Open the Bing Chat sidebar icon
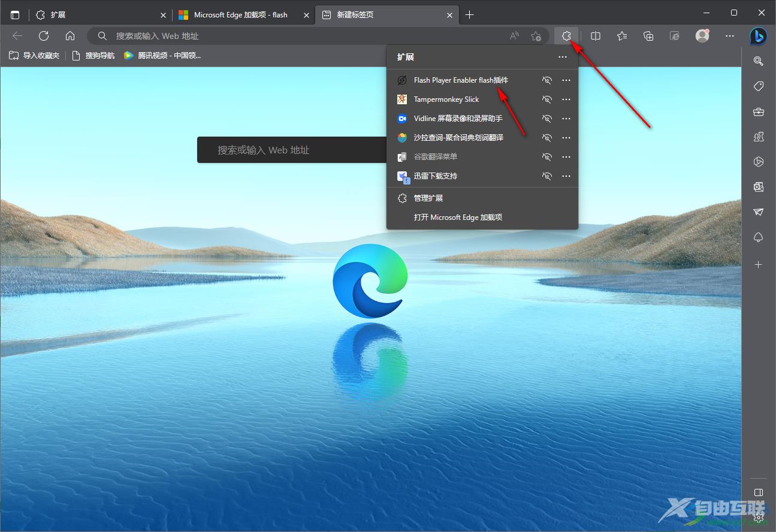This screenshot has height=532, width=776. tap(758, 36)
